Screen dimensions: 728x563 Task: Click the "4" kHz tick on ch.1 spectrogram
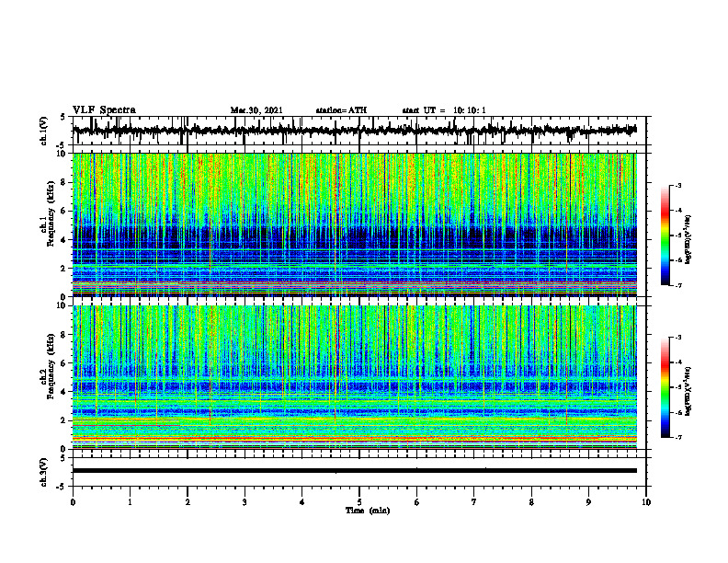coord(64,240)
